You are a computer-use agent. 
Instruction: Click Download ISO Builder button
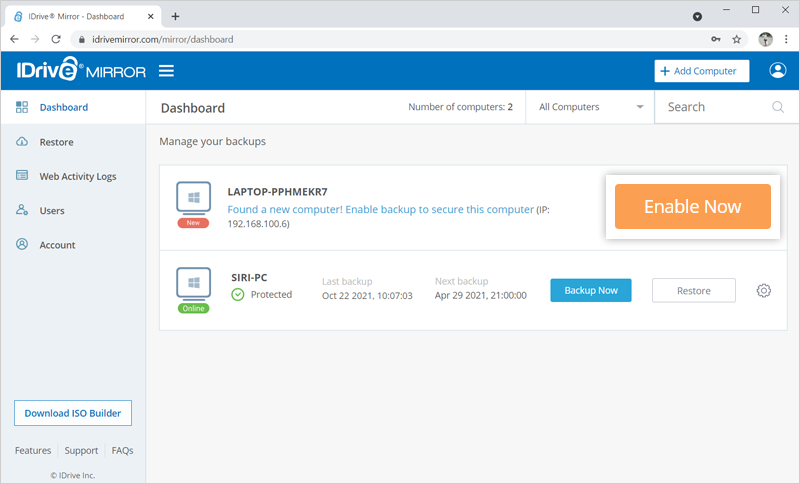coord(73,413)
